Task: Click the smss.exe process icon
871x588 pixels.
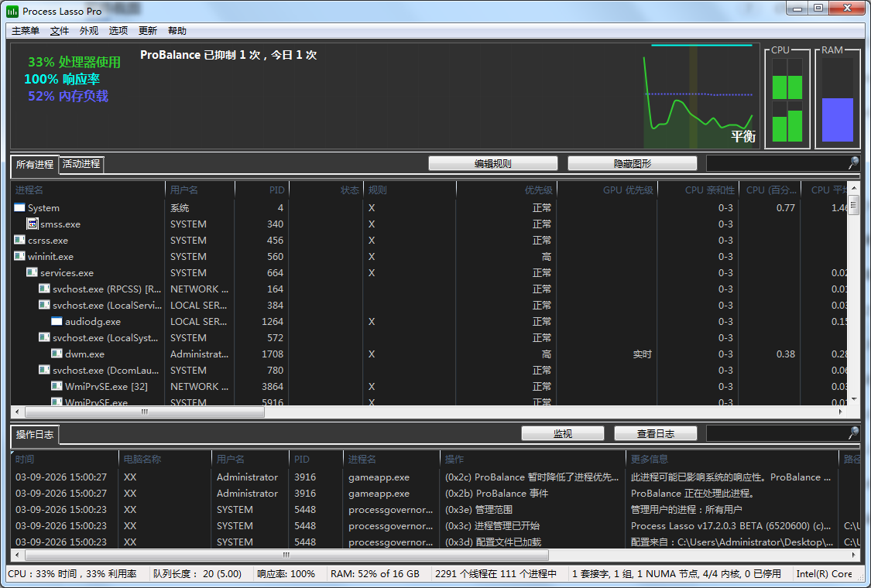Action: pyautogui.click(x=33, y=224)
